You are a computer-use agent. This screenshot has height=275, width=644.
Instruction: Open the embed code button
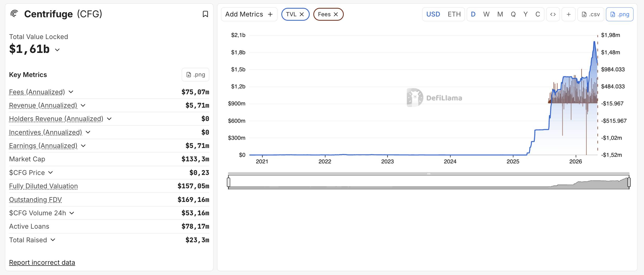(x=553, y=14)
